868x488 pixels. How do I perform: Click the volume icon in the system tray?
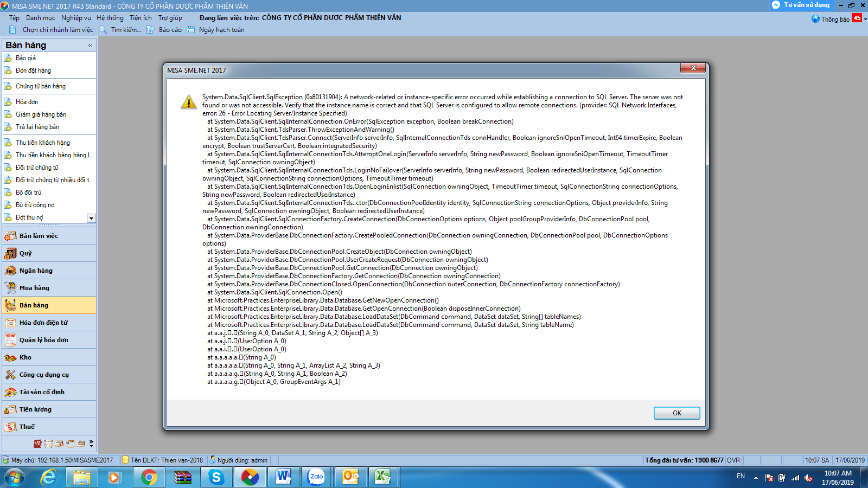[x=808, y=478]
